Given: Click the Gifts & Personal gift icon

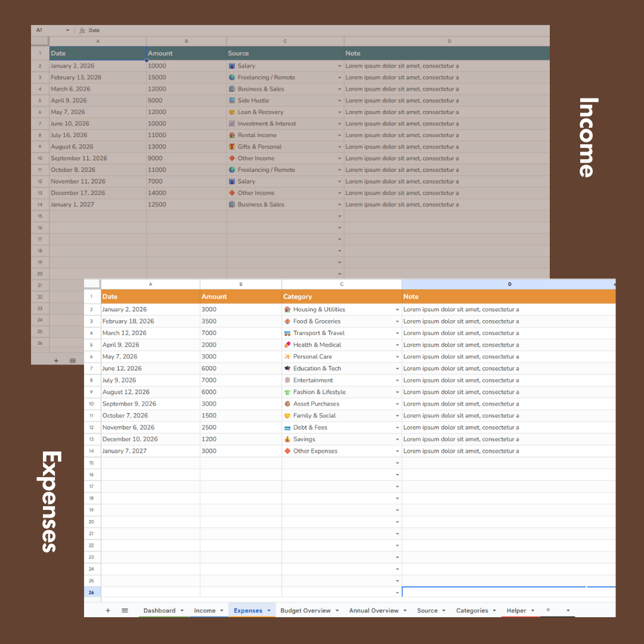Looking at the screenshot, I should (232, 147).
